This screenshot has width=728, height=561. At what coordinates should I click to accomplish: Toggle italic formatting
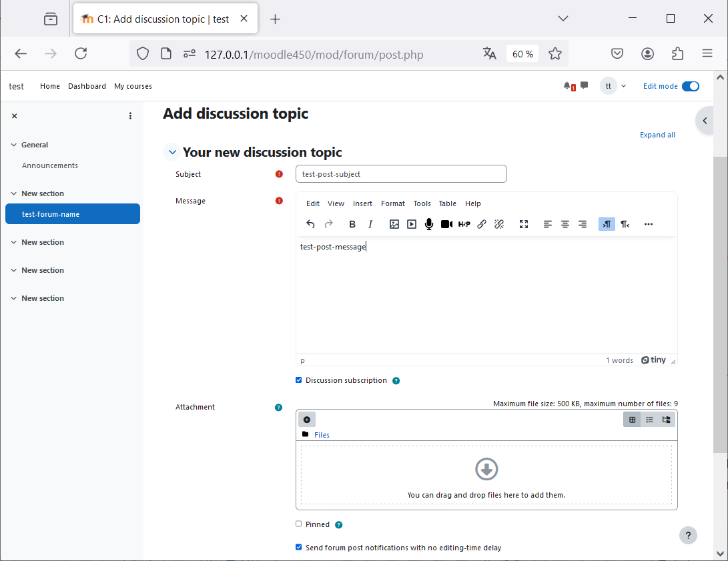click(370, 224)
